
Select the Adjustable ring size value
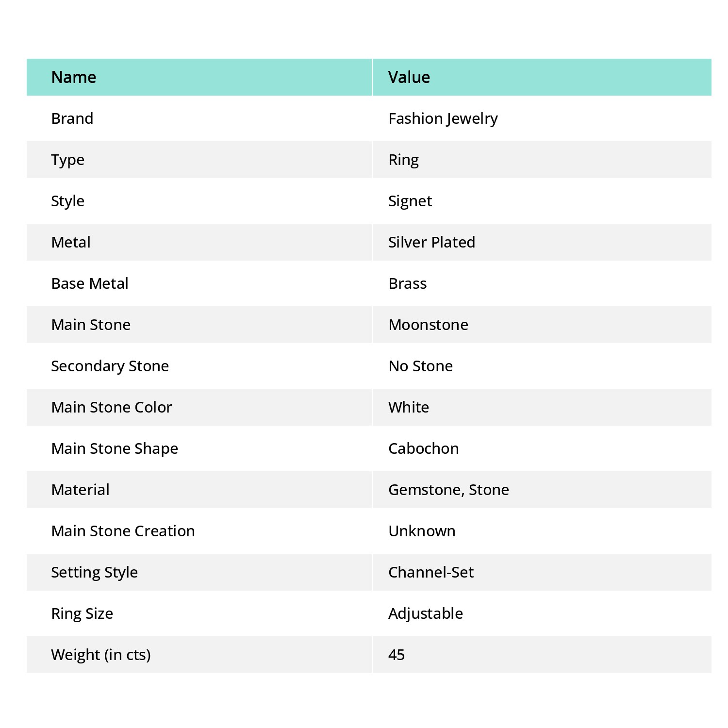pos(426,613)
